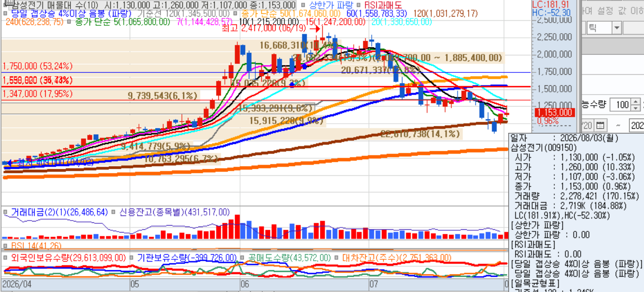Increase the quantity with up stepper arrow
The width and height of the screenshot is (644, 292).
[637, 101]
